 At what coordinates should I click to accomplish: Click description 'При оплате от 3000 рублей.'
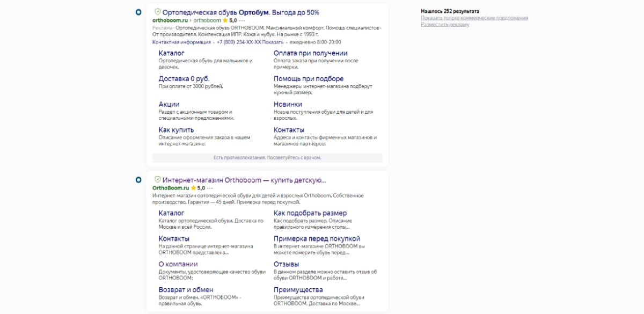point(191,86)
